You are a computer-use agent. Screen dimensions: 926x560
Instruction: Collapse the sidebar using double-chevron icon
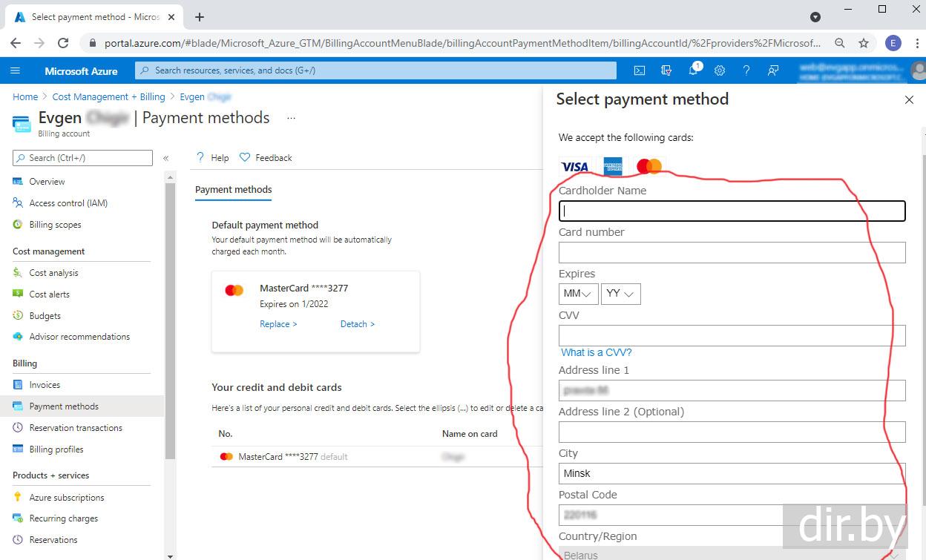coord(165,158)
